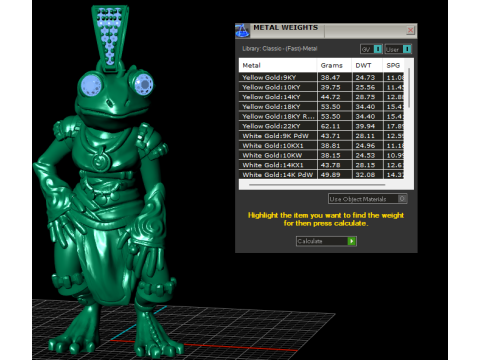Click the 43.71 grams value
480x360 pixels.
(330, 136)
